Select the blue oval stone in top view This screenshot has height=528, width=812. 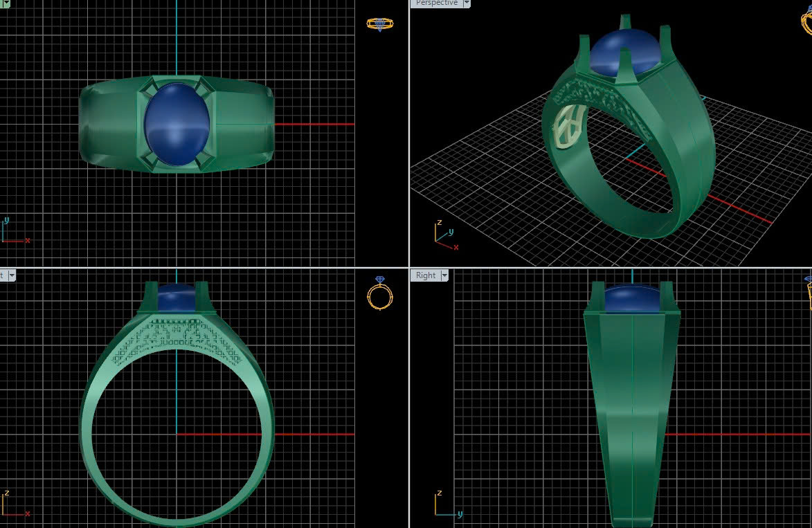(x=177, y=125)
